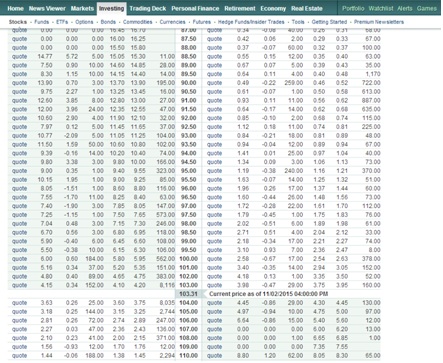Go to the Markets tab
The image size is (443, 363).
[x=82, y=8]
